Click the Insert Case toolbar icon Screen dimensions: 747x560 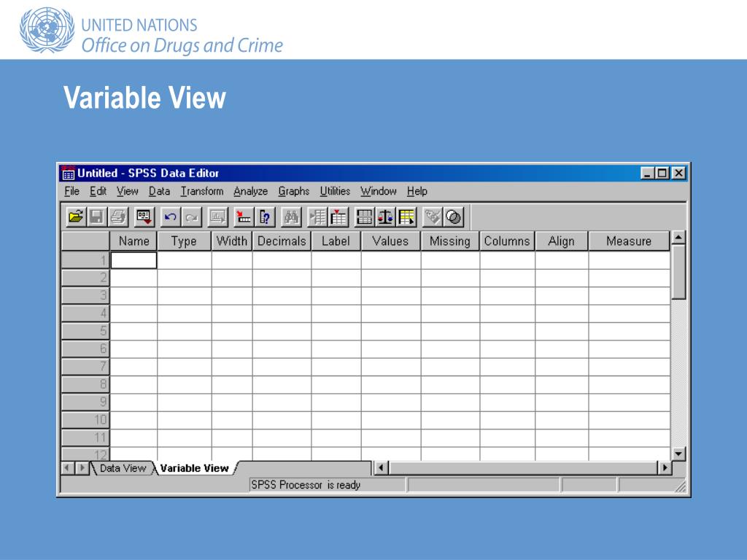pyautogui.click(x=317, y=217)
